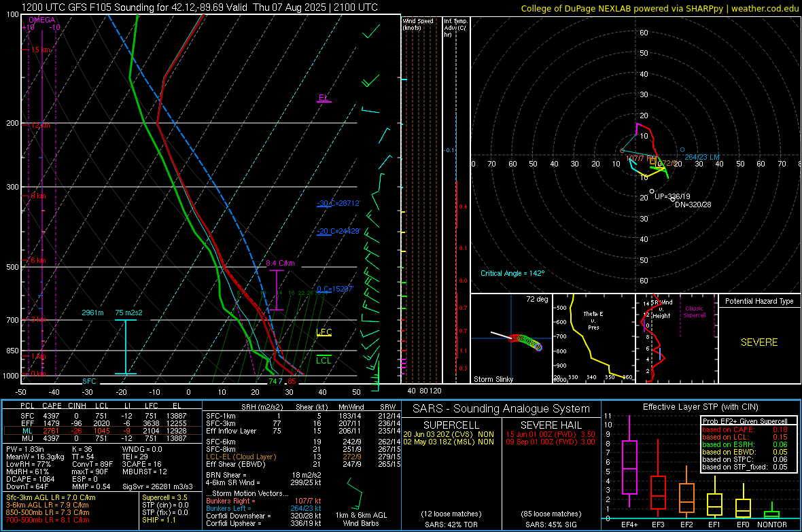Click the 264/23 LM label on hodograph
This screenshot has width=802, height=532.
[x=701, y=157]
